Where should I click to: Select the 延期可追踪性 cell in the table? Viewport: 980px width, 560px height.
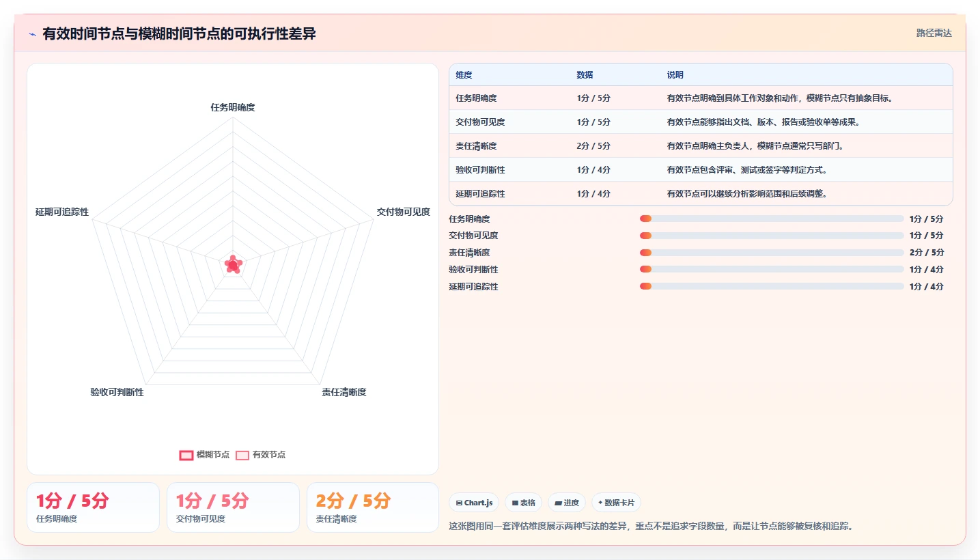[480, 194]
